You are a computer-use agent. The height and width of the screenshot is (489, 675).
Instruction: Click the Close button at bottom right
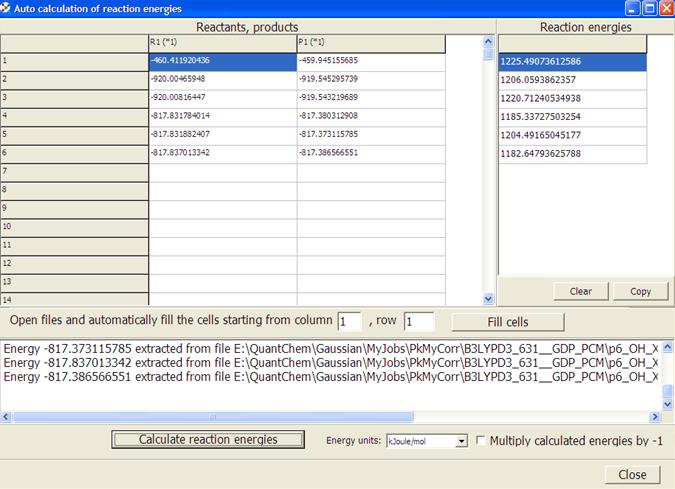(632, 474)
